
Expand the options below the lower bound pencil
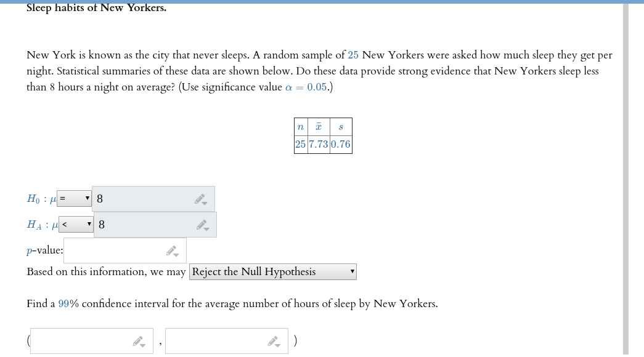(142, 345)
